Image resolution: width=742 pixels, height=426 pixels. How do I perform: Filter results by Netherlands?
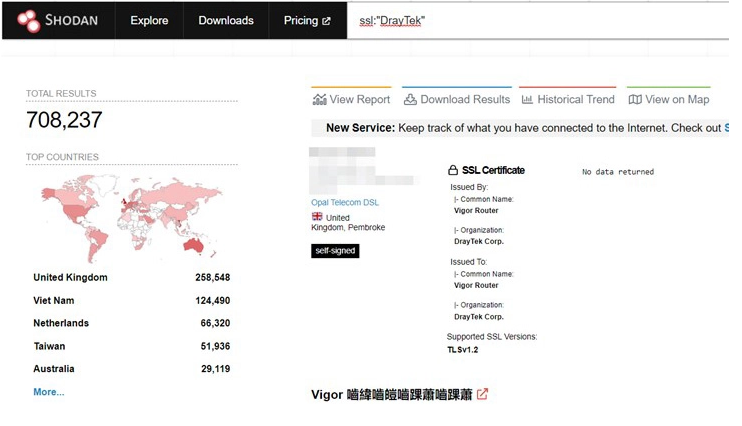click(x=61, y=323)
